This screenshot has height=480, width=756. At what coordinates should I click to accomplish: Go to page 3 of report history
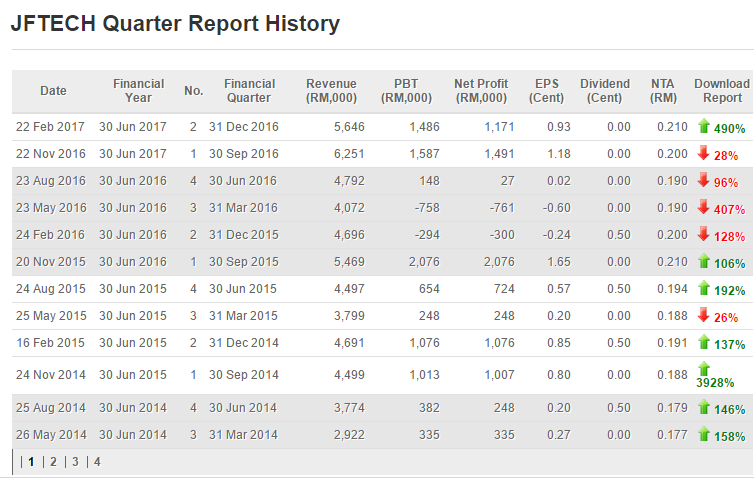coord(75,462)
